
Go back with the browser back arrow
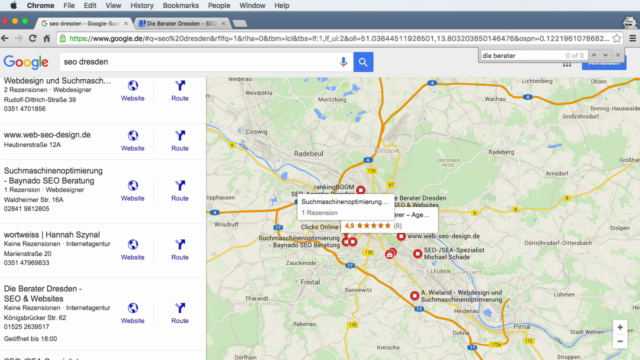(5, 38)
